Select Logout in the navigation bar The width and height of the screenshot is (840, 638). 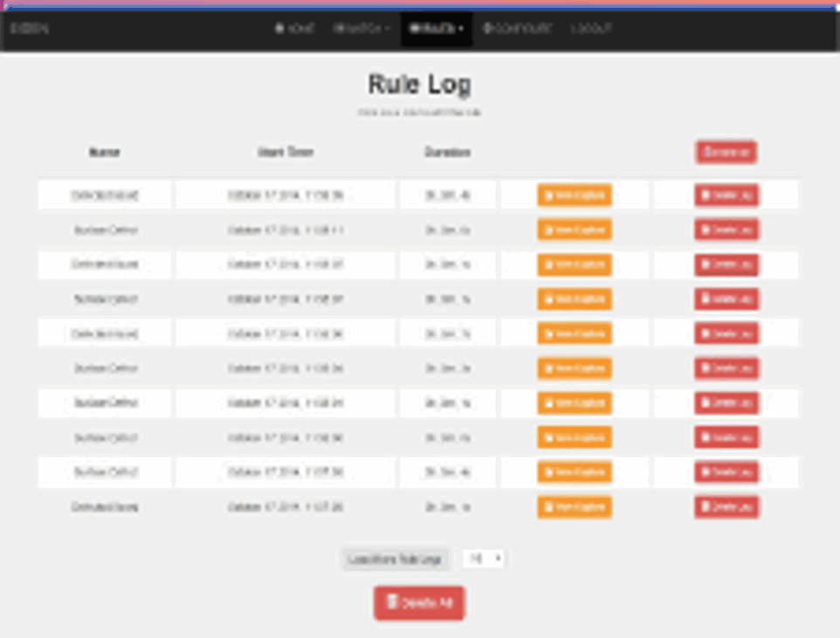pyautogui.click(x=591, y=29)
